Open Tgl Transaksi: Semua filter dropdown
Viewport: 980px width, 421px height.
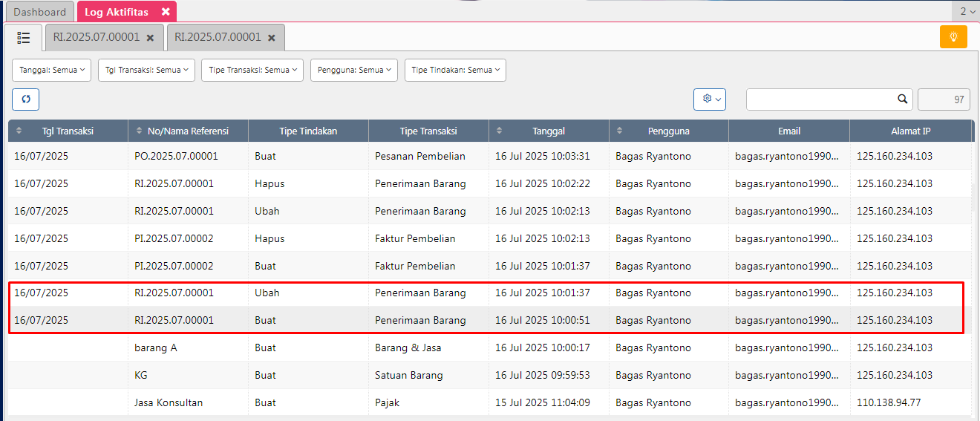tap(146, 70)
